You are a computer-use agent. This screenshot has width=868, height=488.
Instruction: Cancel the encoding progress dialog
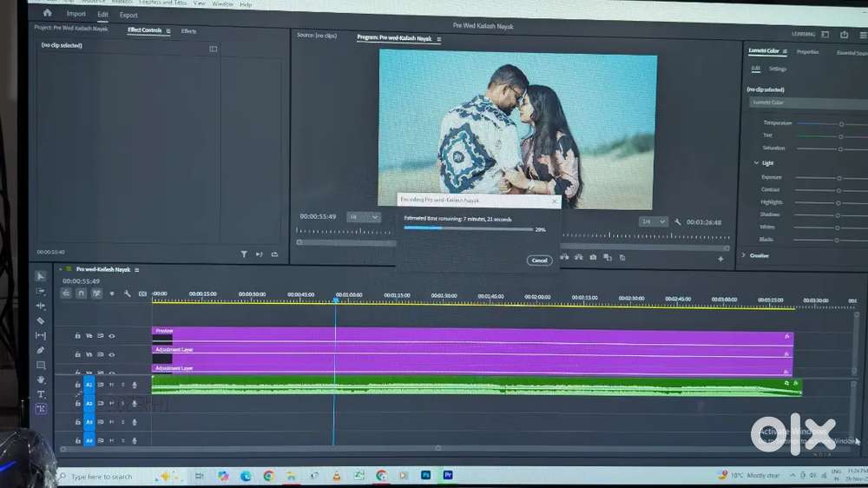click(539, 260)
